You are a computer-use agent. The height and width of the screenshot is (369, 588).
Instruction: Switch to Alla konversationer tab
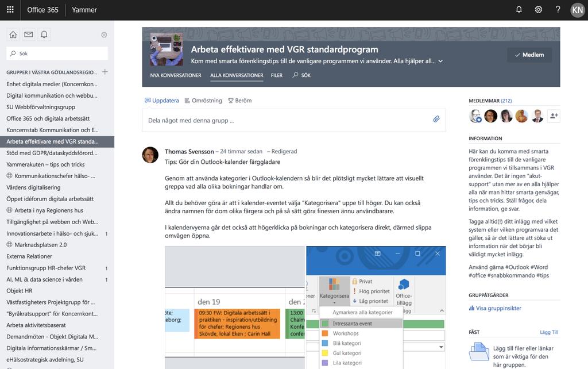[x=237, y=75]
